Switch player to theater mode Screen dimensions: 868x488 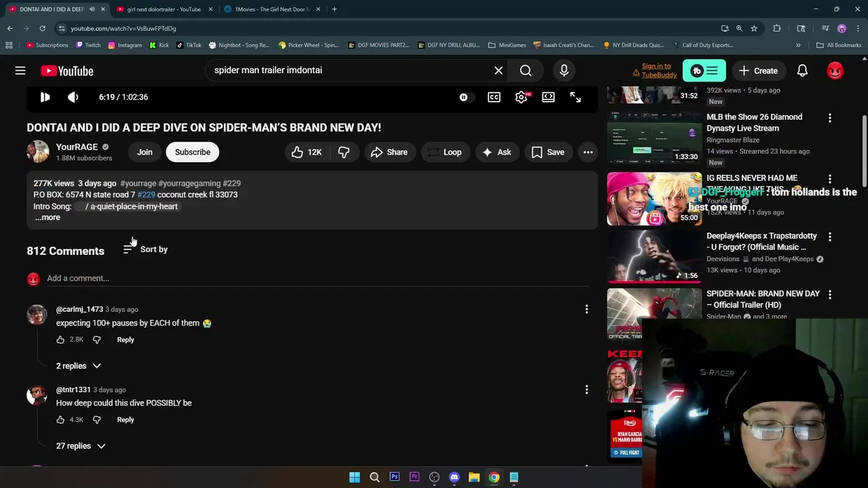[x=548, y=97]
